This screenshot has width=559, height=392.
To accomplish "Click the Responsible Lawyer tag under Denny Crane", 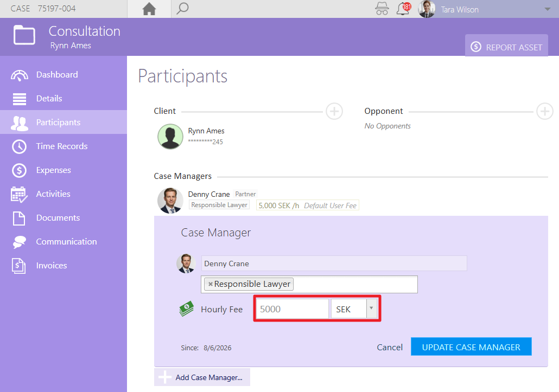I will pos(219,205).
